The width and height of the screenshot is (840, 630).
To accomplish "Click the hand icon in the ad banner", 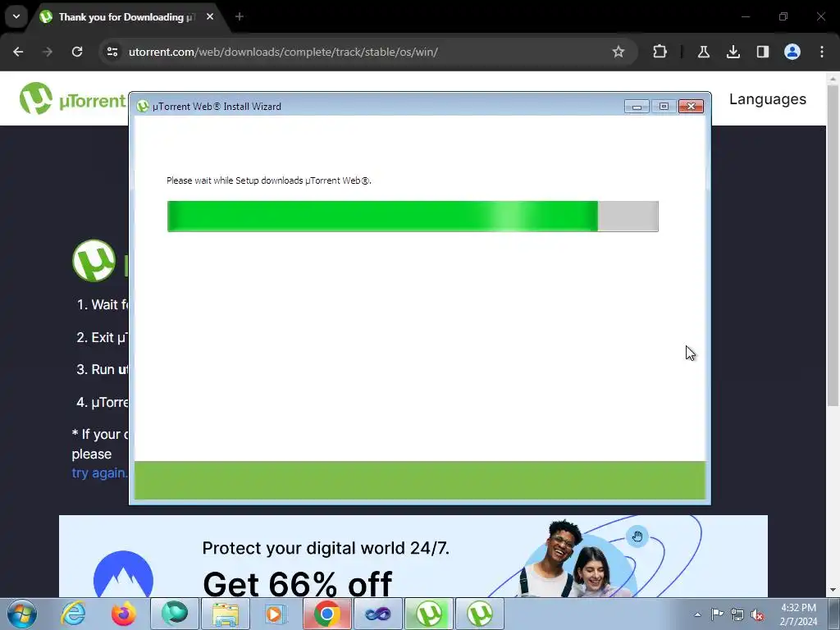I will (x=637, y=536).
